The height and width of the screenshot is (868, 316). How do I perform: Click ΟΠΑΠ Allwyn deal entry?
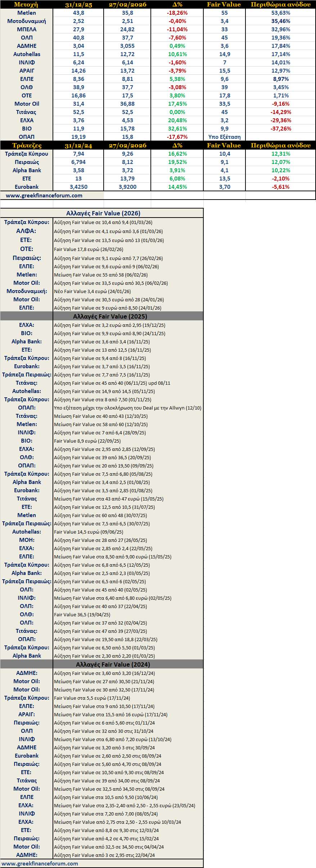[x=127, y=408]
